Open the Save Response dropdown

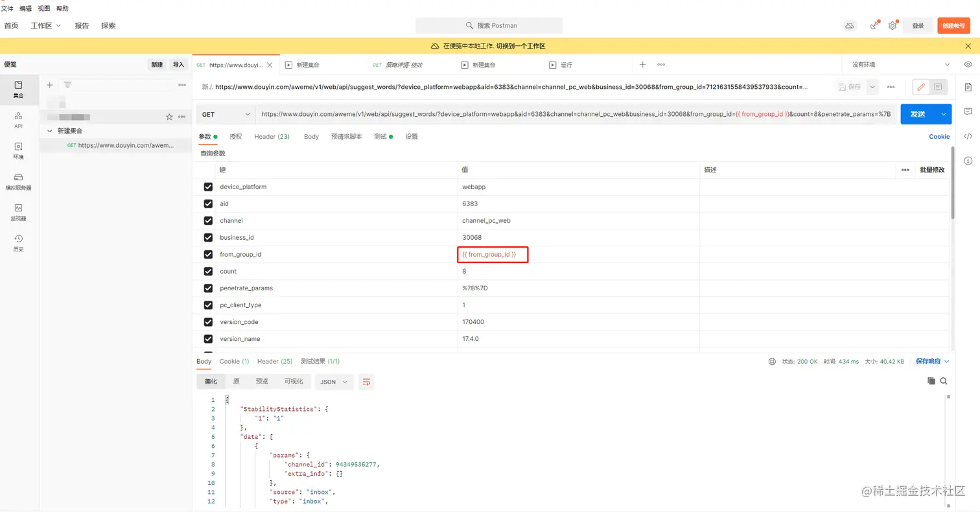click(932, 361)
